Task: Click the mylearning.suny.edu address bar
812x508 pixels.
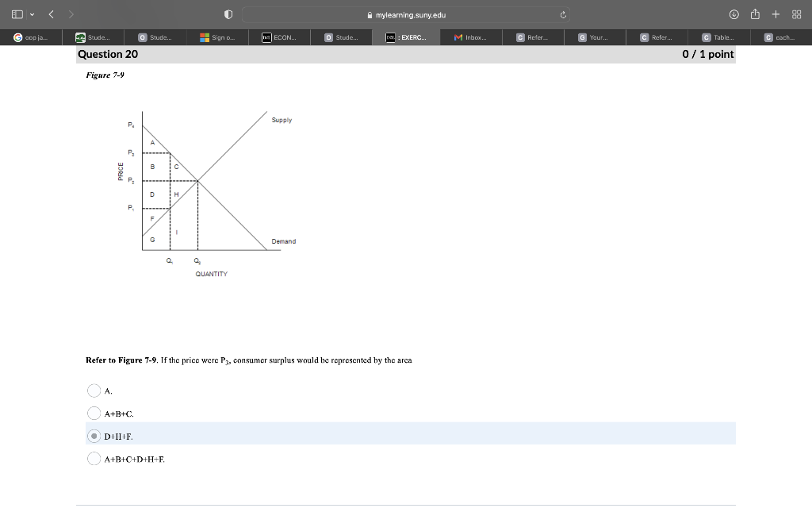Action: coord(406,14)
